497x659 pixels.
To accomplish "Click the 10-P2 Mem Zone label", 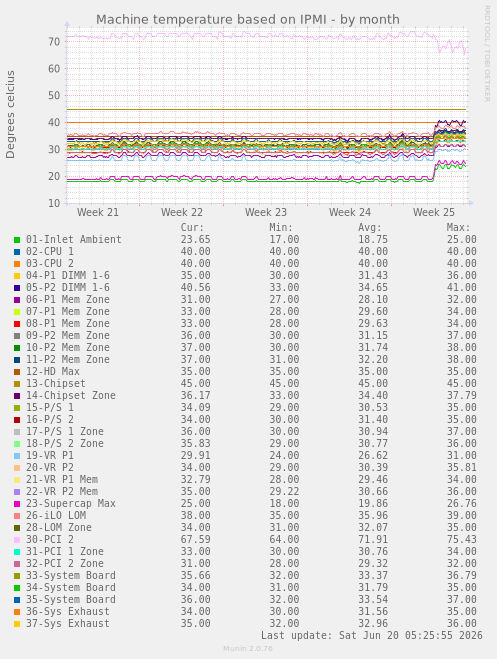I will click(68, 347).
